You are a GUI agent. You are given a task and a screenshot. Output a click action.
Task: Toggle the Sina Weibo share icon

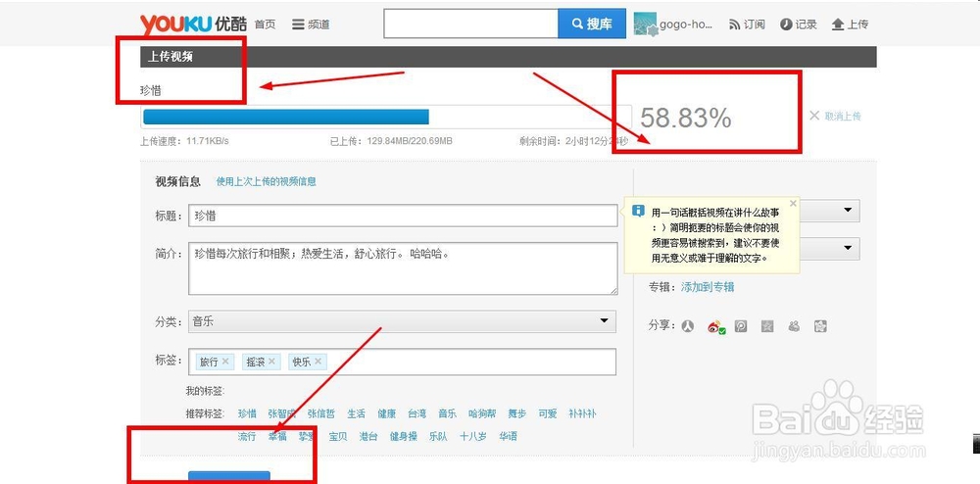point(716,326)
